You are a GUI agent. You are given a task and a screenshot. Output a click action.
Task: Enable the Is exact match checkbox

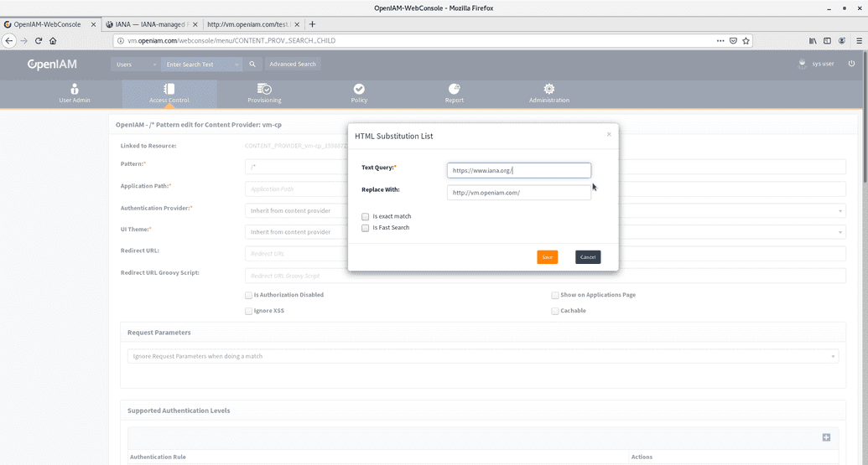coord(366,216)
